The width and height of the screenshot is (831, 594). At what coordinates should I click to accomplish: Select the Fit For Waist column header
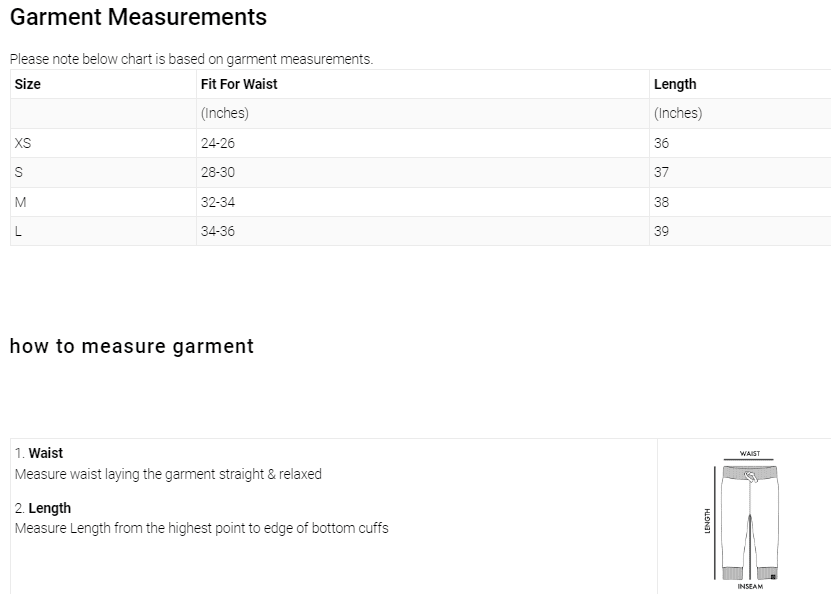point(239,84)
